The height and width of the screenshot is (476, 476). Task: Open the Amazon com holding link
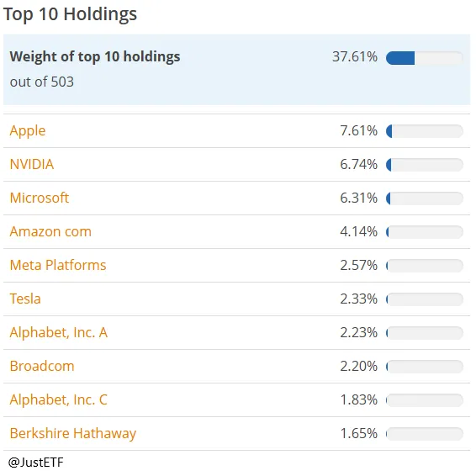click(x=50, y=231)
